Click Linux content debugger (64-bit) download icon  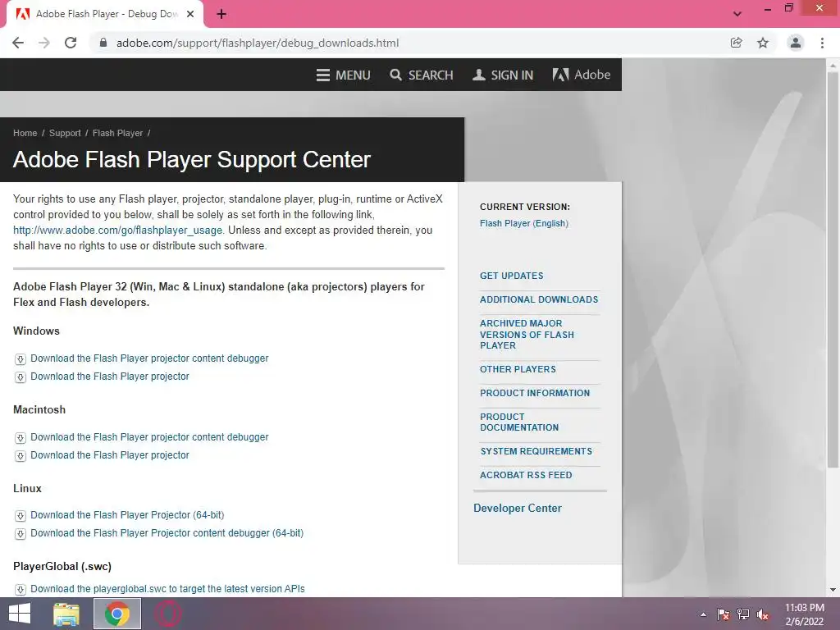pos(21,534)
